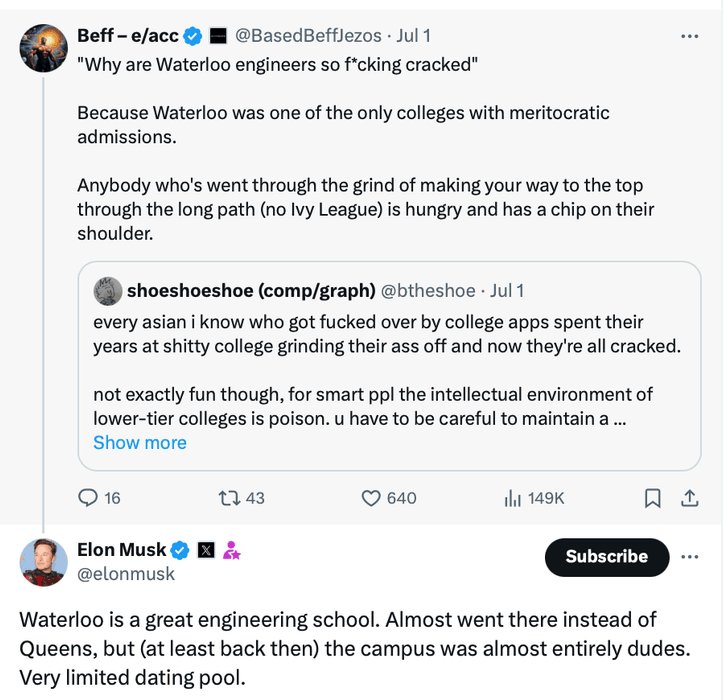
Task: Subscribe to Elon Musk
Action: pyautogui.click(x=606, y=557)
